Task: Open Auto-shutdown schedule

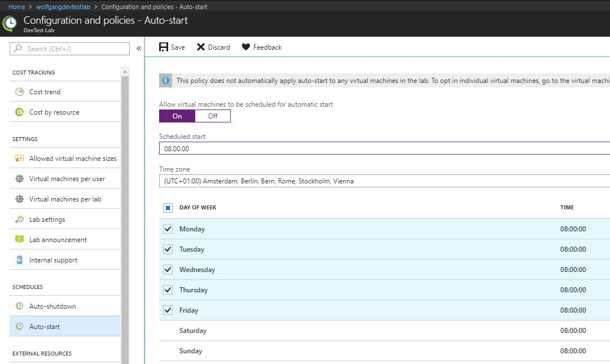Action: click(x=65, y=306)
